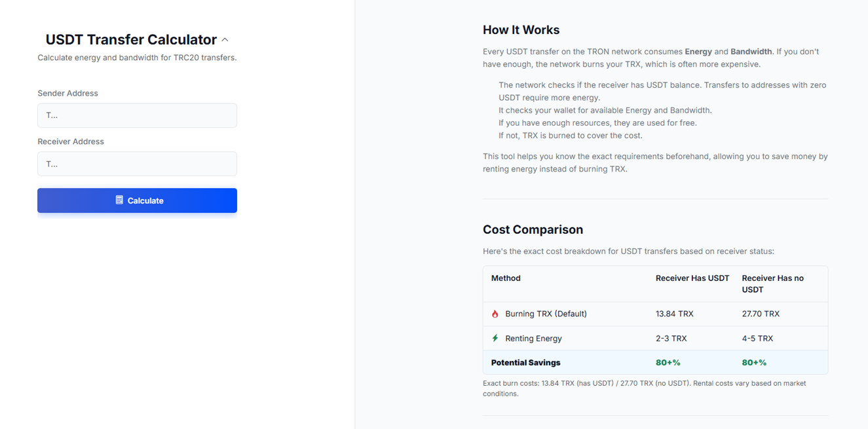Click the How It Works heading
Viewport: 868px width, 429px height.
(521, 30)
